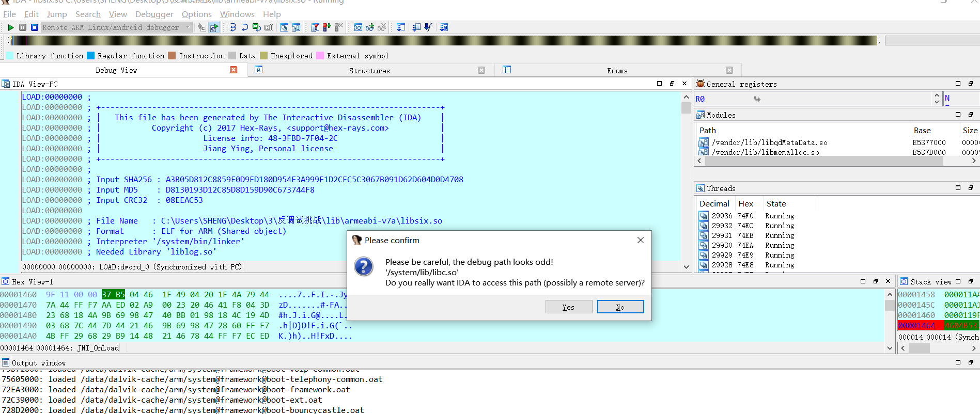Image resolution: width=980 pixels, height=414 pixels.
Task: Close the Debug View tab
Action: click(234, 70)
